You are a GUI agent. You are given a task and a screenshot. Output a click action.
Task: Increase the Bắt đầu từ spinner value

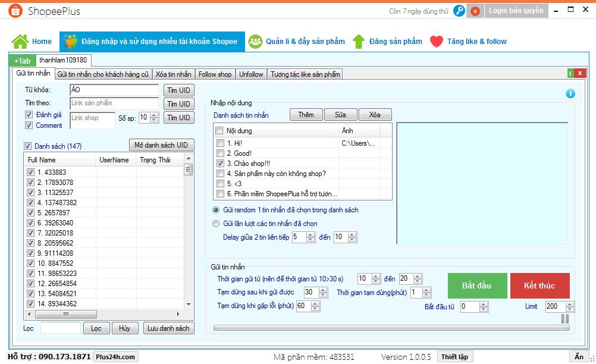484,304
